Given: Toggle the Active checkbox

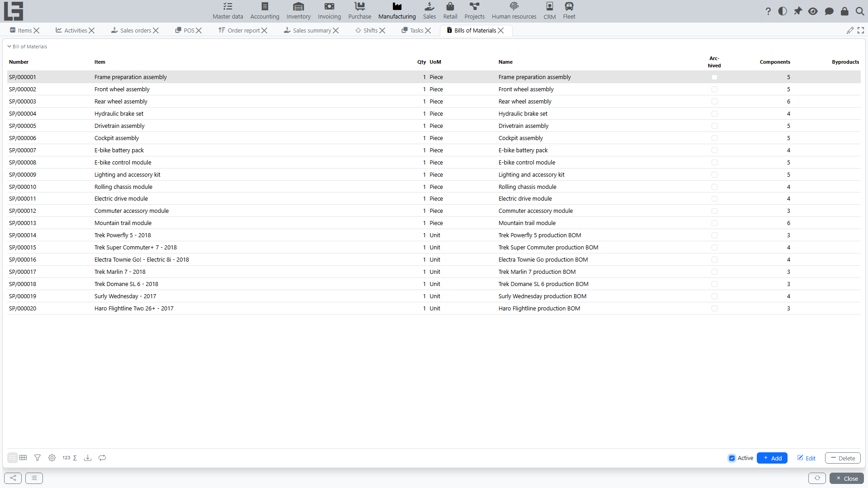Looking at the screenshot, I should point(732,458).
